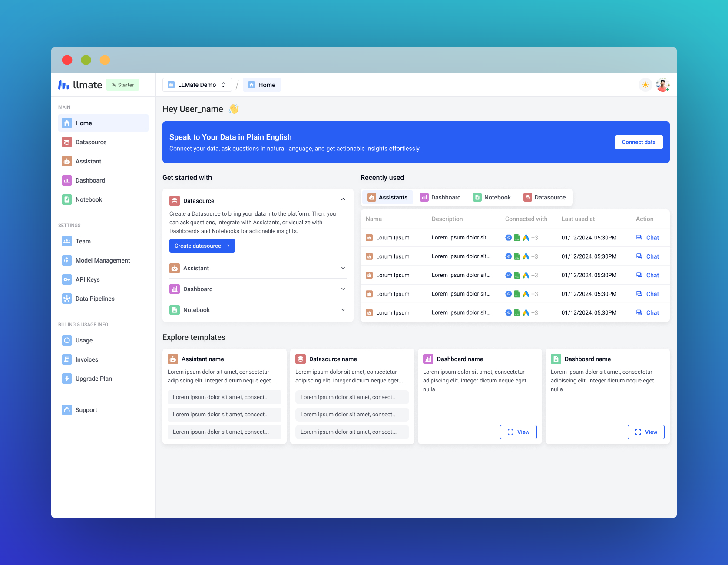
Task: Click the Support headset icon
Action: coord(66,410)
